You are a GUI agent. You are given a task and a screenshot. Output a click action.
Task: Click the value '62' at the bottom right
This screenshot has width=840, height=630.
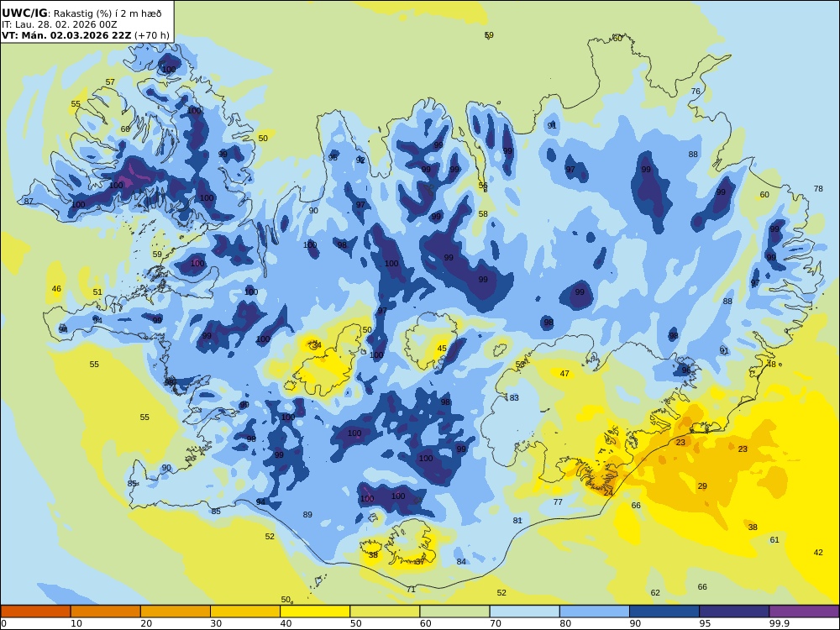[655, 592]
